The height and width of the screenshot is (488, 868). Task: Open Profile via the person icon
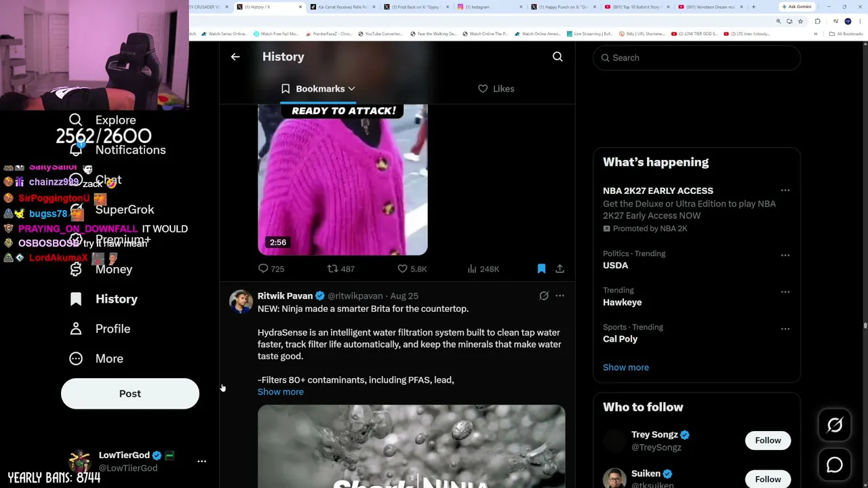coord(76,329)
